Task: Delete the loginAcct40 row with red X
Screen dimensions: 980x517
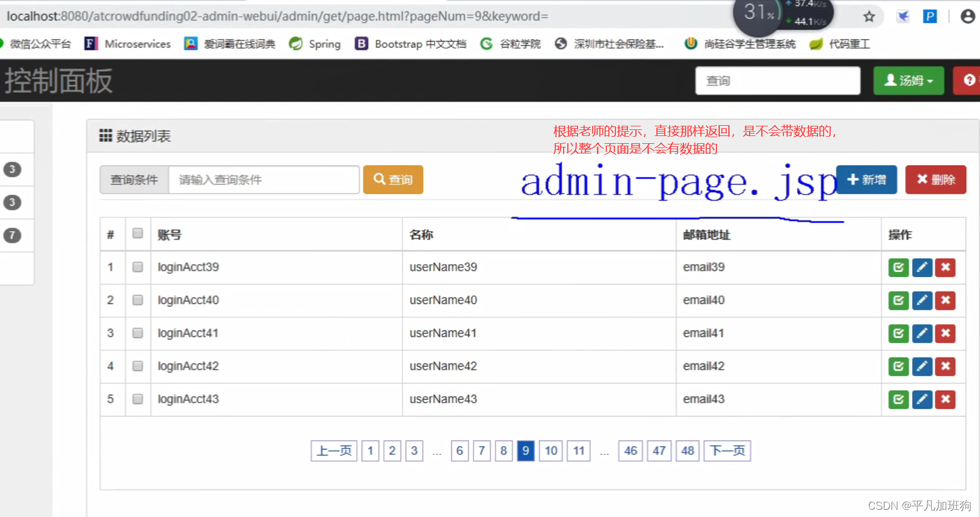Action: 946,300
